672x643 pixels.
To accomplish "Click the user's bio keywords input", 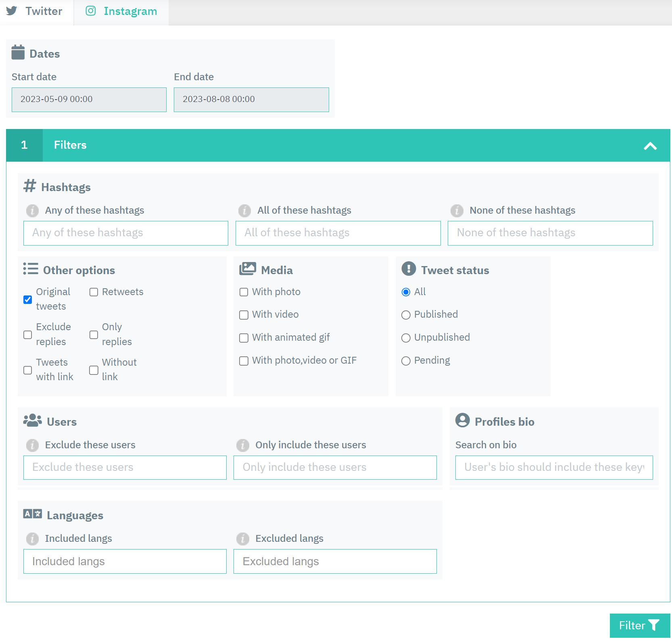I will pos(554,468).
